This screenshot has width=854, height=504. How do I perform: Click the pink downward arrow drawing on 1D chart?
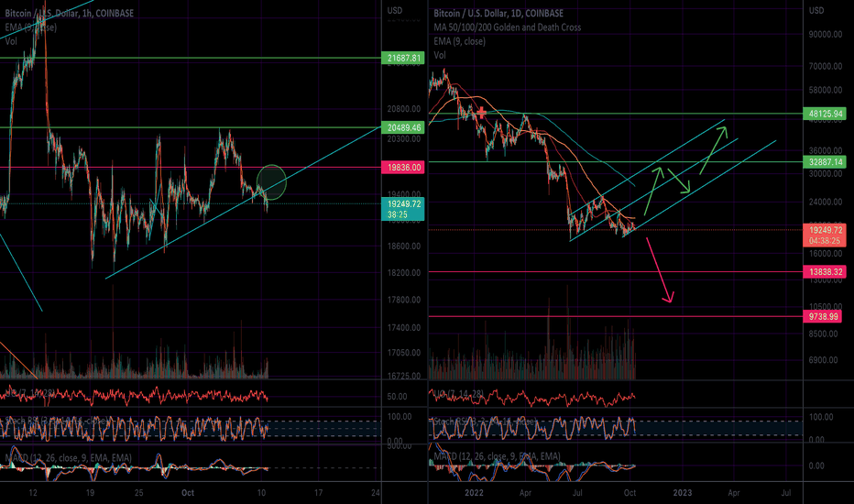tap(661, 269)
